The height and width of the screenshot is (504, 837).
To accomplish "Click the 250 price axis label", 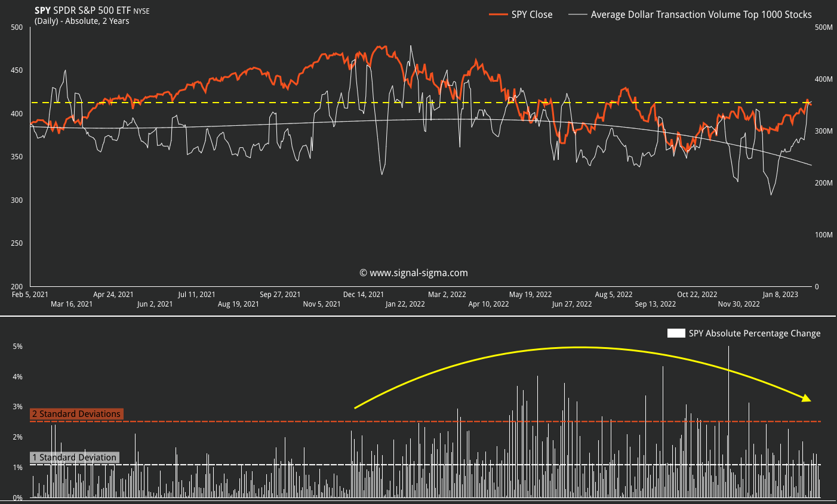I will pos(17,243).
